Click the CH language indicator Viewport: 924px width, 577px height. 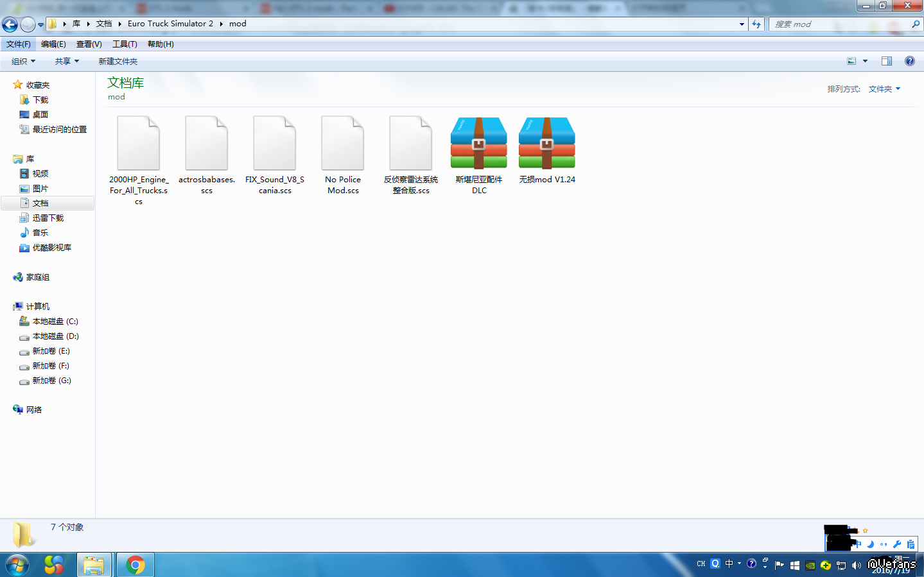[701, 564]
